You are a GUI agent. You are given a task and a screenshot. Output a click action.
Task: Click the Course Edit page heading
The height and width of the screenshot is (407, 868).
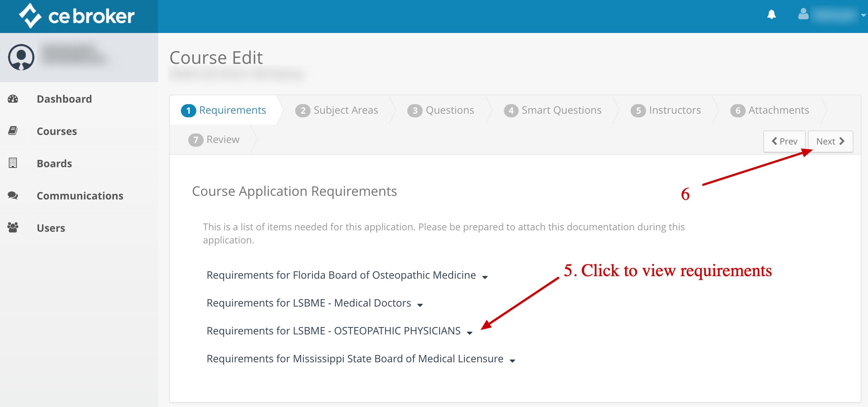(216, 58)
